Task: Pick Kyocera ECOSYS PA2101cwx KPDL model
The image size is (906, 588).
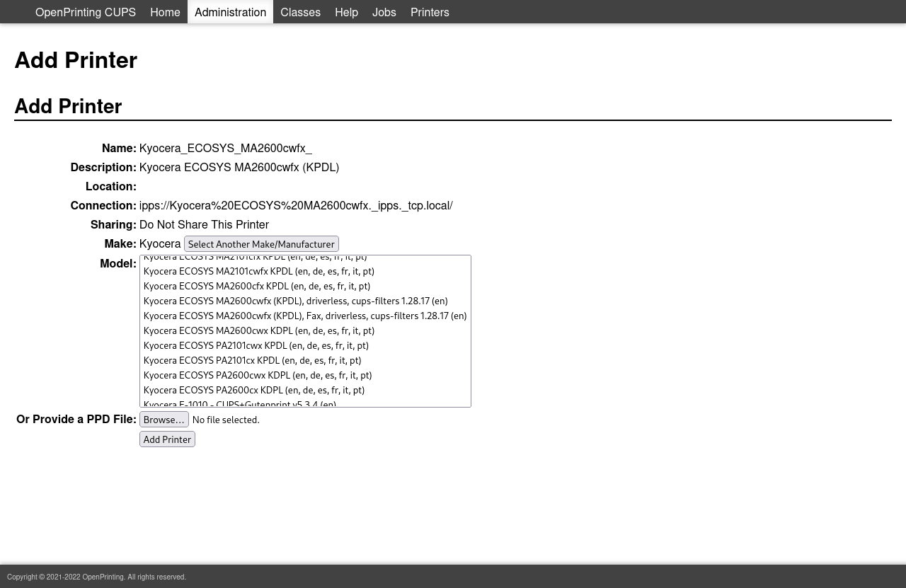Action: [256, 346]
